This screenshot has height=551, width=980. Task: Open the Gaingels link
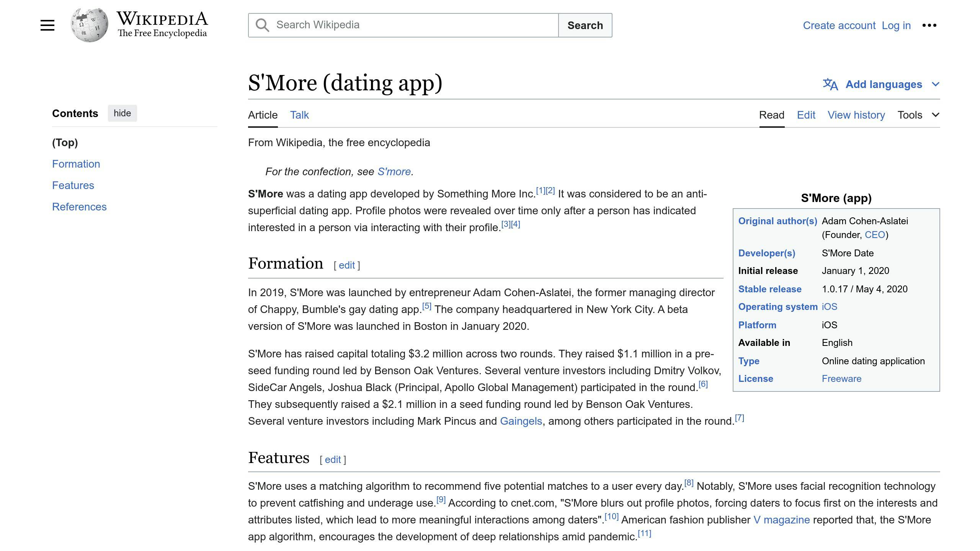521,421
